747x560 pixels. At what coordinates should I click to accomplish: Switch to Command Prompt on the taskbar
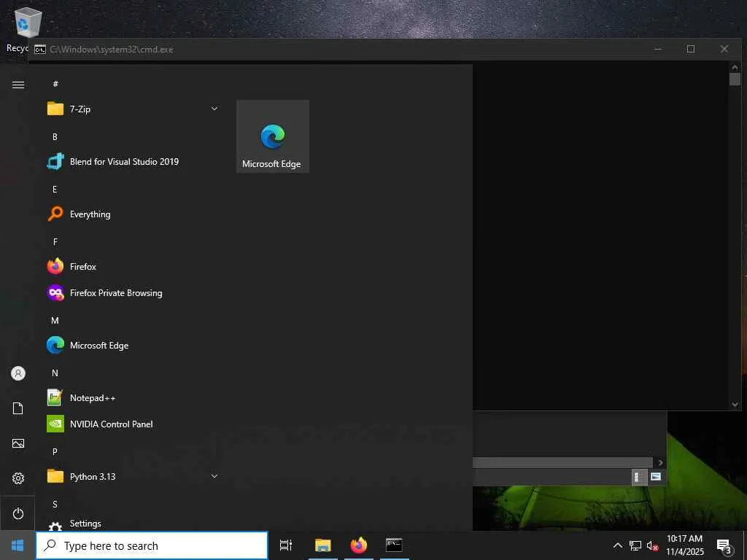(x=394, y=545)
